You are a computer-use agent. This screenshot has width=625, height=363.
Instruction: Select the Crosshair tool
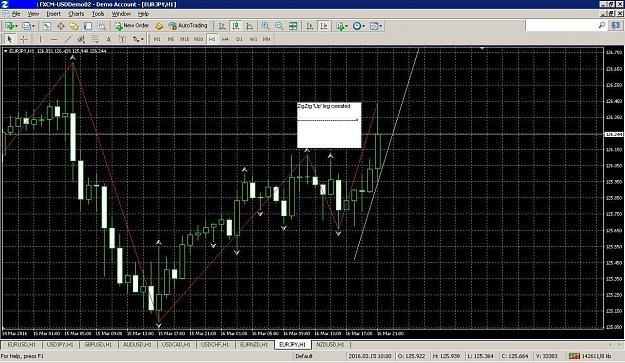[x=24, y=39]
